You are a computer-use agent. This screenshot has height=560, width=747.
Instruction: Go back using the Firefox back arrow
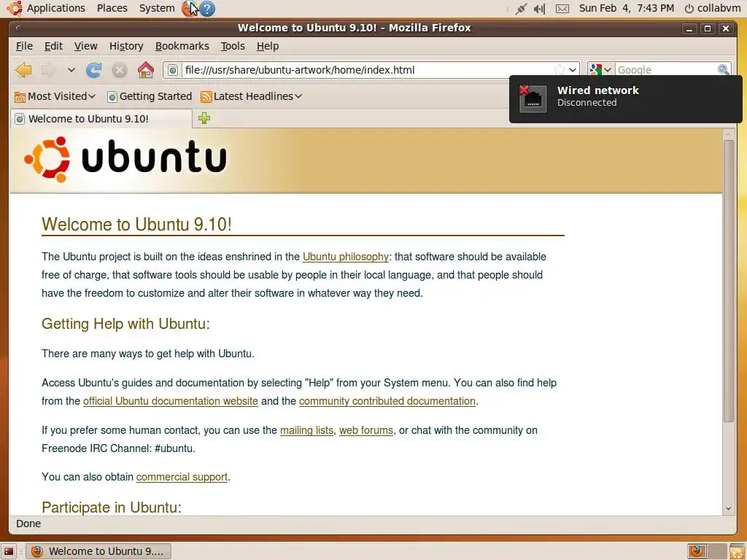pyautogui.click(x=23, y=70)
